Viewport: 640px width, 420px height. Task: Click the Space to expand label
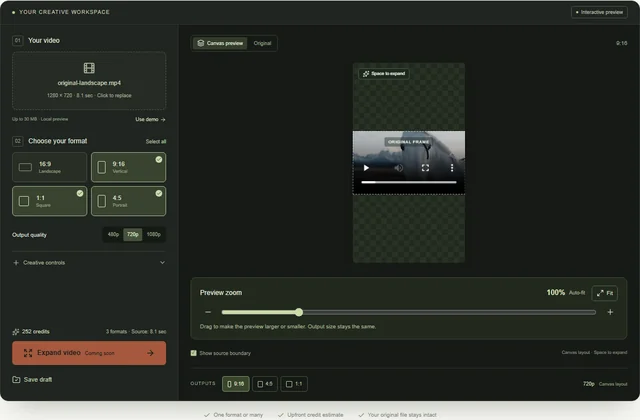[384, 73]
